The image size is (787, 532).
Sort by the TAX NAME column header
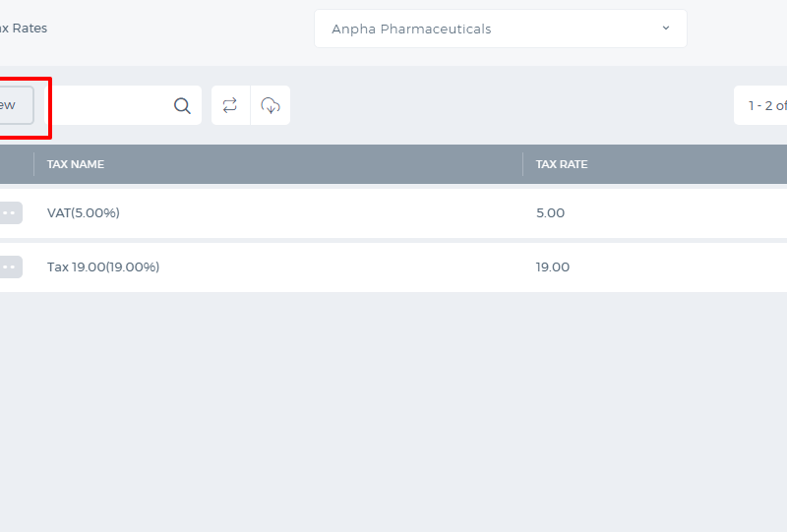pos(76,164)
